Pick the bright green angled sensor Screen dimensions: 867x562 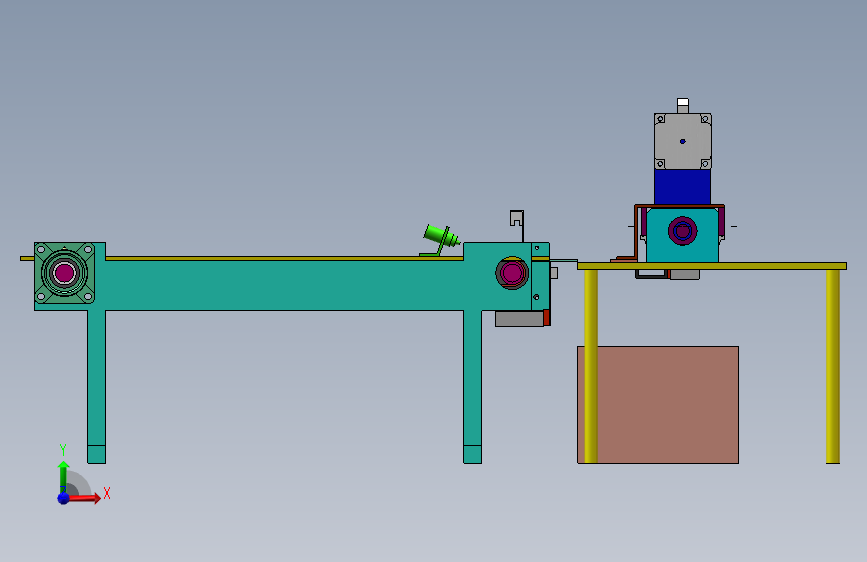point(442,237)
